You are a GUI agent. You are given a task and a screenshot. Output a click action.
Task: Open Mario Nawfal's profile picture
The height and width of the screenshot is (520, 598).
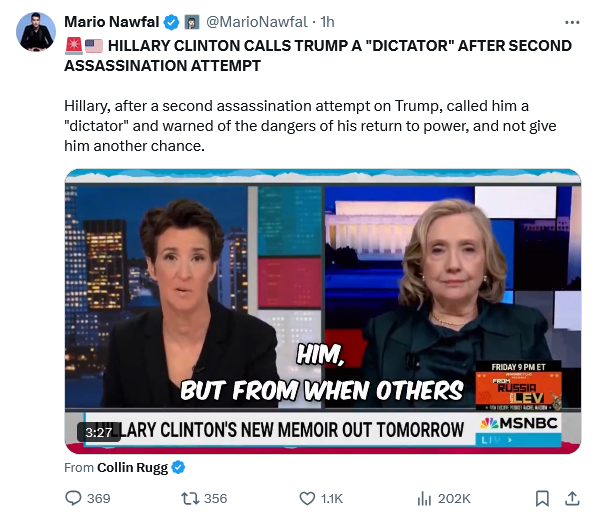pos(36,32)
